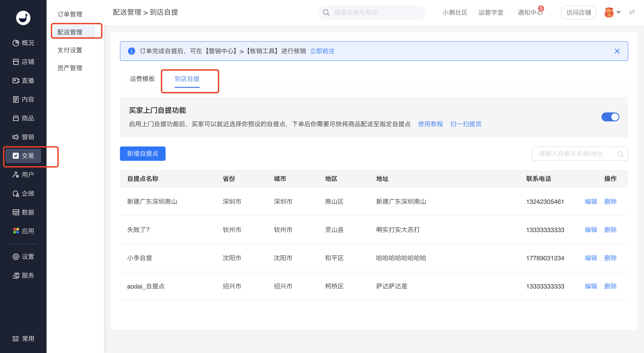Dismiss the blue info banner
Screen dimensions: 644x353
(617, 51)
